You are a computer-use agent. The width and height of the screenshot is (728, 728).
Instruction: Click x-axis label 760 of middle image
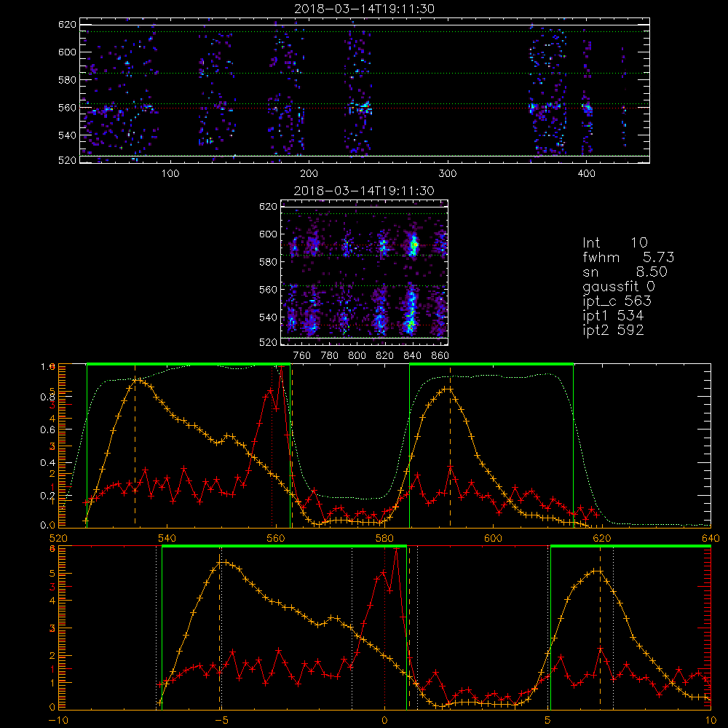(x=302, y=356)
